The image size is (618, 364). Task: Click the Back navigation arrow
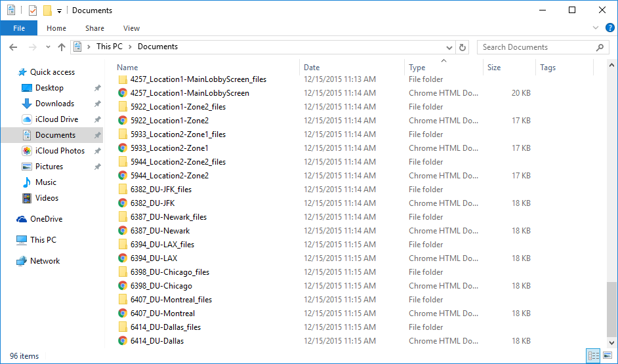coord(13,47)
